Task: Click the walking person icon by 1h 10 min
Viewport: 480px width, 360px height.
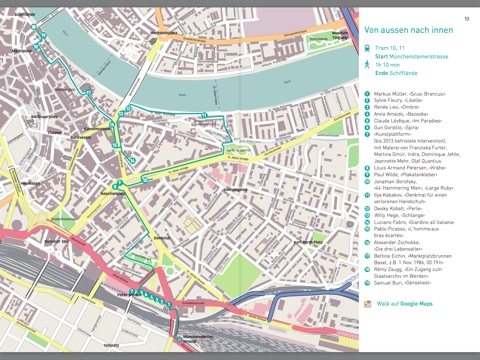Action: click(367, 65)
